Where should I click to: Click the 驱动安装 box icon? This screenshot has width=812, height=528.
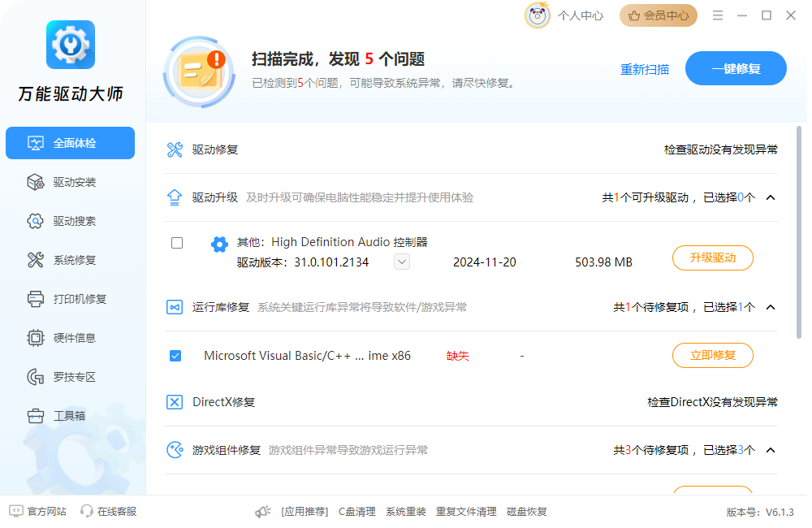tap(35, 183)
